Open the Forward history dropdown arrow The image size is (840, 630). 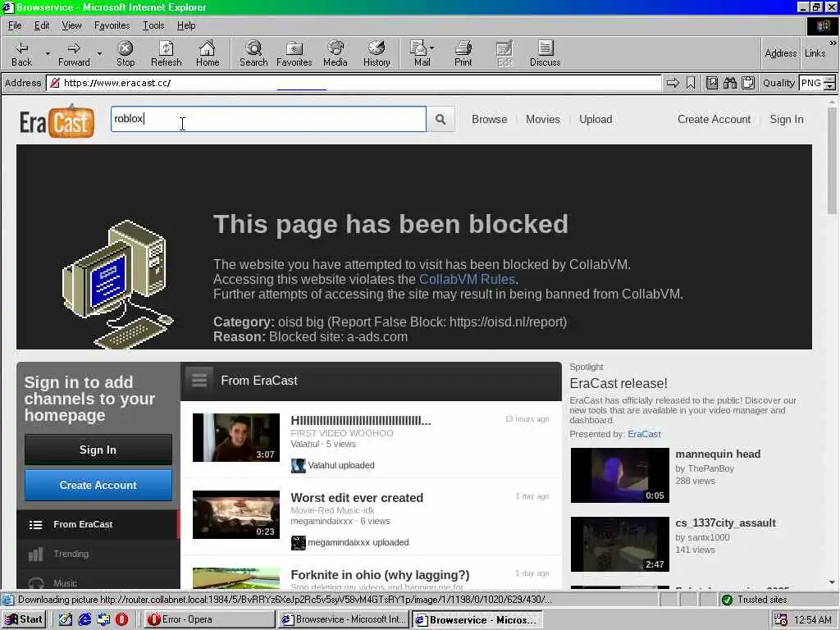click(99, 53)
